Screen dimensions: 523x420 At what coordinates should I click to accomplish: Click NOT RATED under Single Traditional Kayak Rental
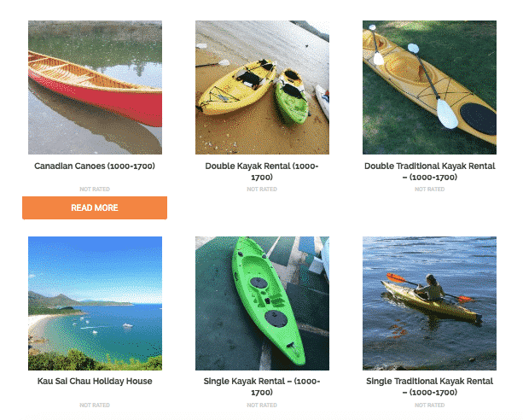[x=430, y=405]
